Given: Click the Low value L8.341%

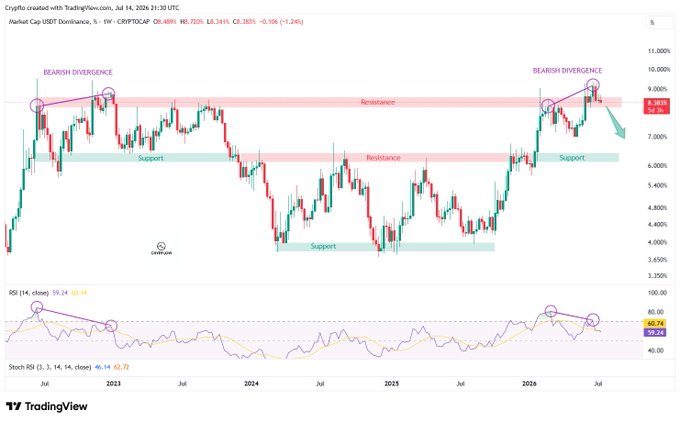Looking at the screenshot, I should point(218,21).
